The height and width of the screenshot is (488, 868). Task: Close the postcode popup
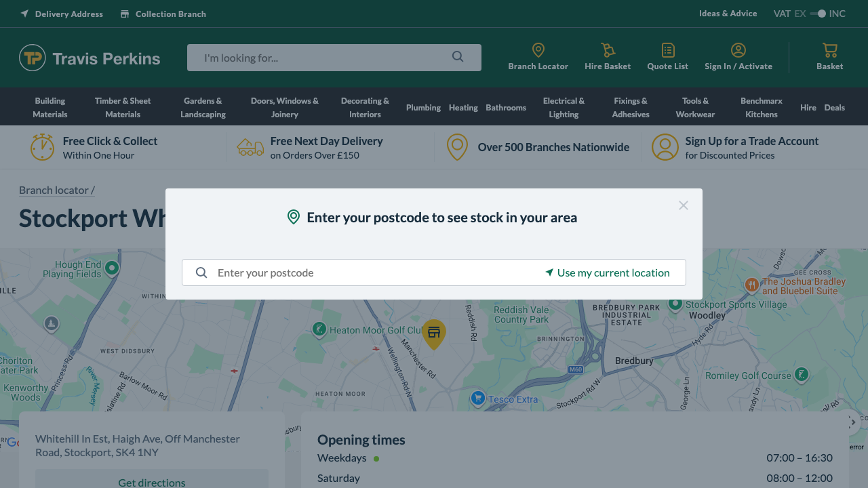click(683, 205)
